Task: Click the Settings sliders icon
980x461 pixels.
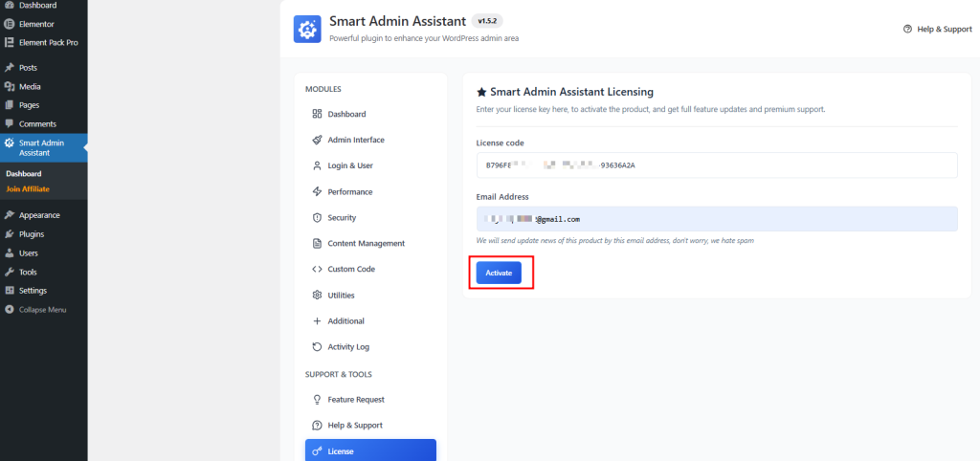Action: (10, 291)
